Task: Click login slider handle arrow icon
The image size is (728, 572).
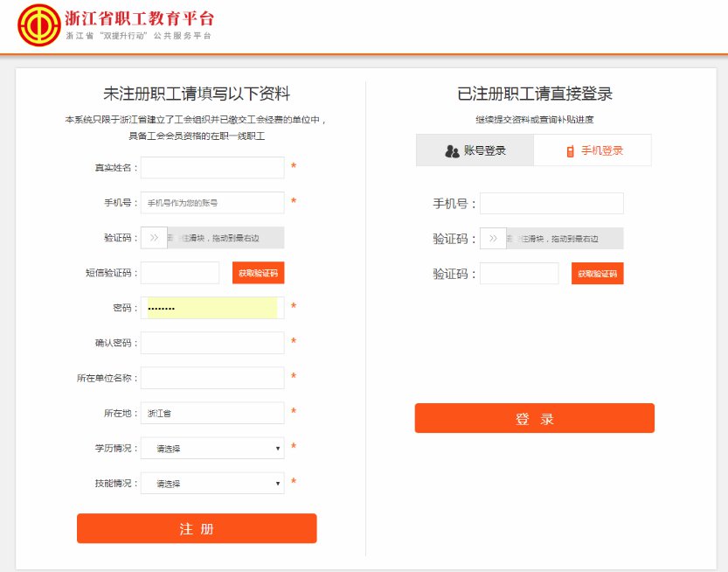Action: pos(493,239)
